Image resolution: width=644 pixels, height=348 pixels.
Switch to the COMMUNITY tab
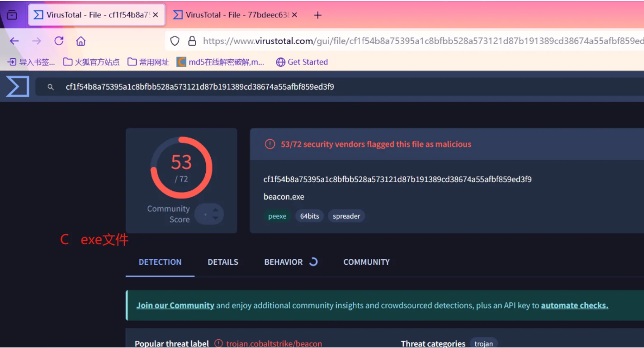367,262
